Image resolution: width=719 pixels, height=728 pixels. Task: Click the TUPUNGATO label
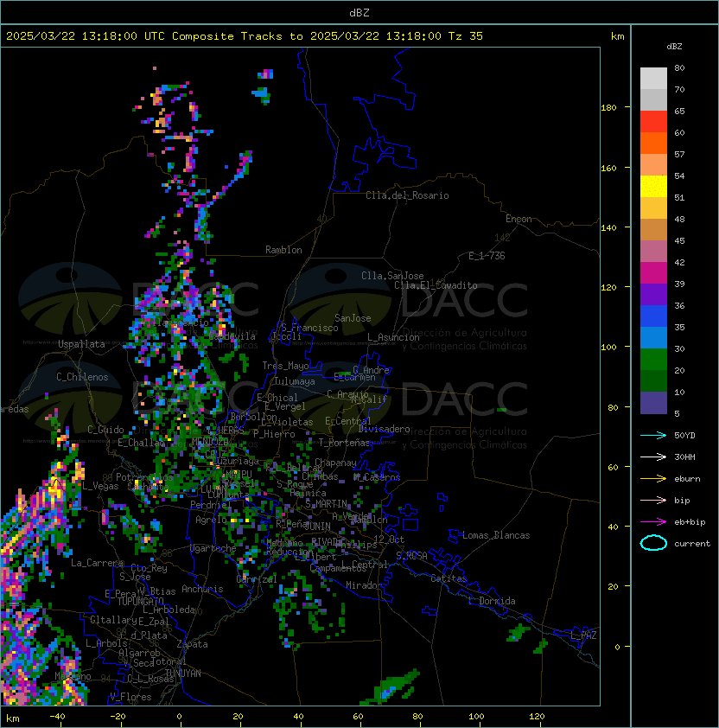pos(140,601)
